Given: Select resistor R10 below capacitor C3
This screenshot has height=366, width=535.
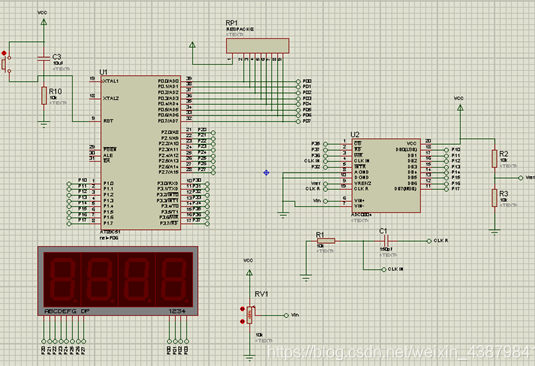Looking at the screenshot, I should click(44, 96).
